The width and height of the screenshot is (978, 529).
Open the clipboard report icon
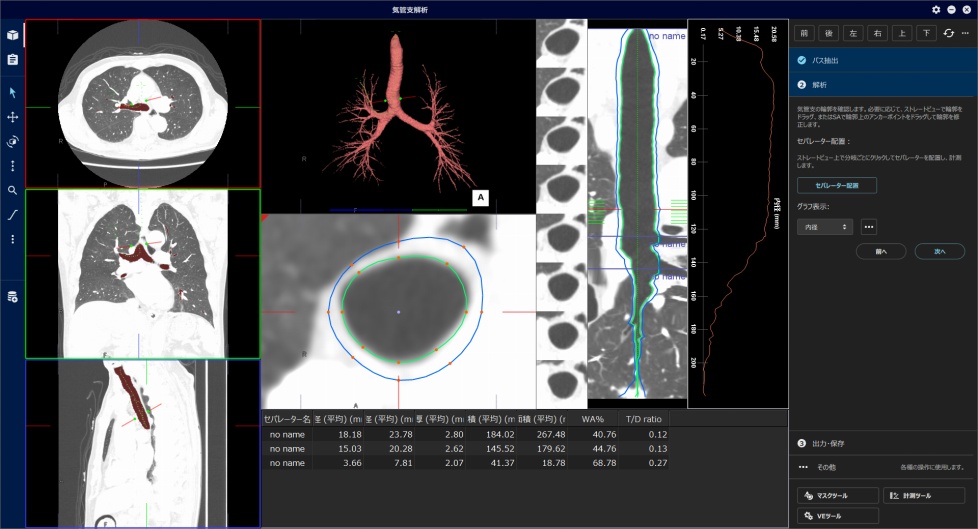click(x=13, y=59)
